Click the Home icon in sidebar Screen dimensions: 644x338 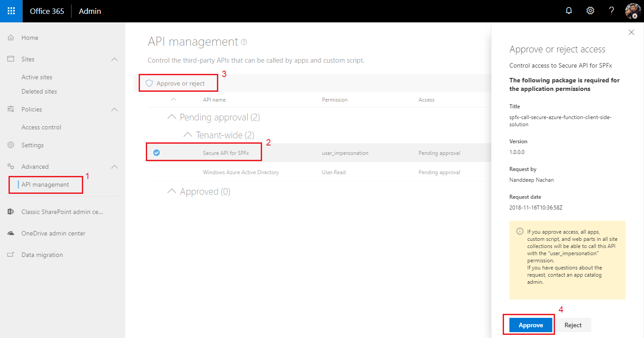[x=11, y=38]
